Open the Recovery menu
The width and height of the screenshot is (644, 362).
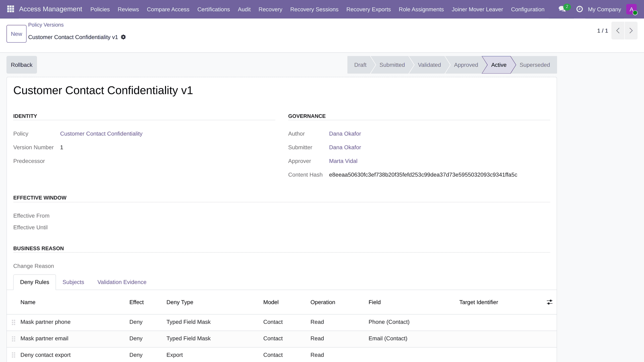[x=270, y=9]
